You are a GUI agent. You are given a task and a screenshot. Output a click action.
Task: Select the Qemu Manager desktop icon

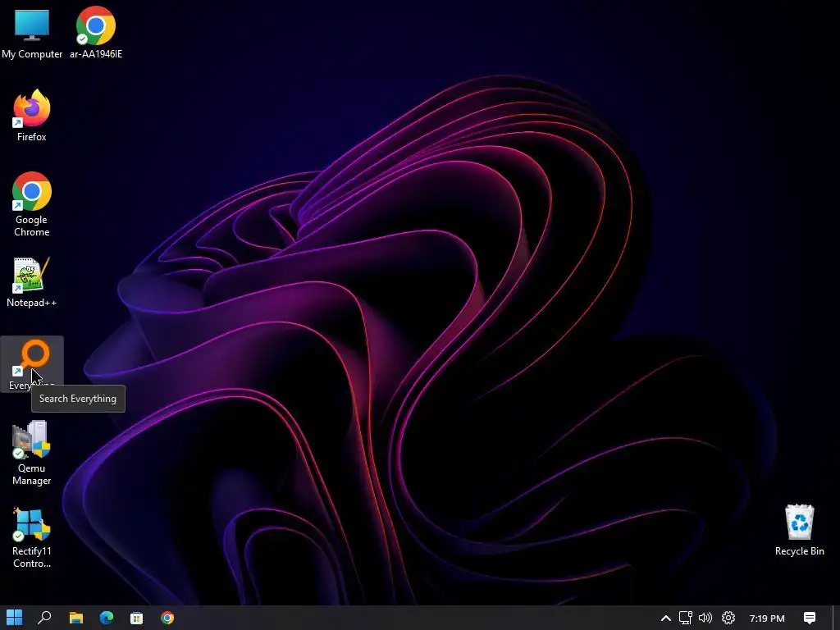[32, 453]
